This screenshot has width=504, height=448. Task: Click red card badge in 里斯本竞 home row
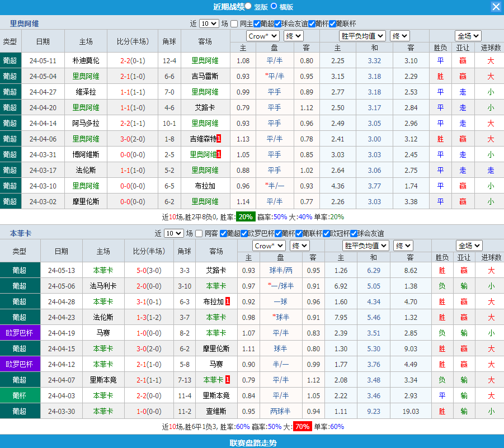click(228, 380)
